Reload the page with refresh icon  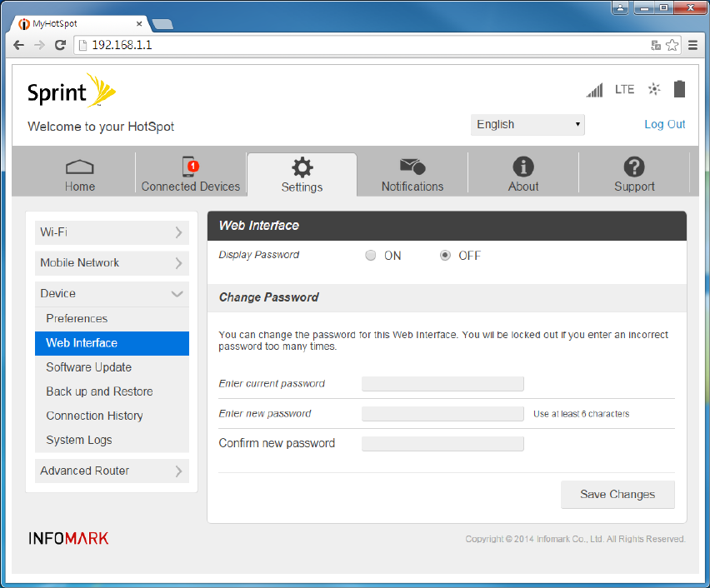tap(60, 45)
